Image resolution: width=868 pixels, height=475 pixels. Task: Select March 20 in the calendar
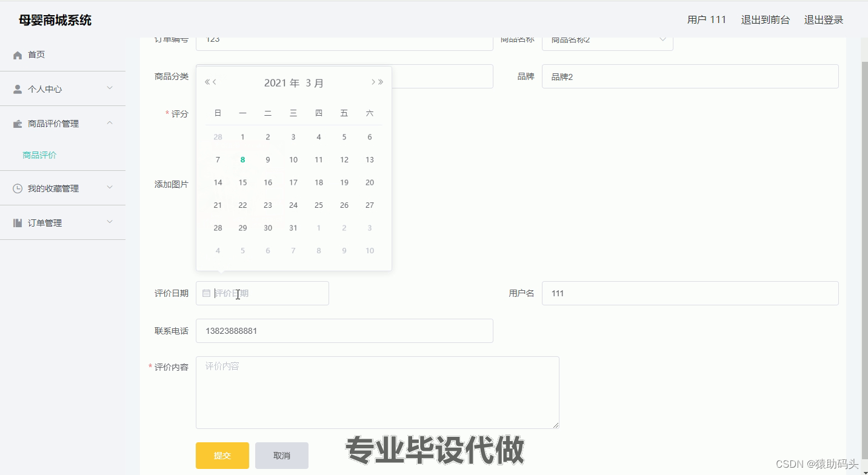pos(370,182)
